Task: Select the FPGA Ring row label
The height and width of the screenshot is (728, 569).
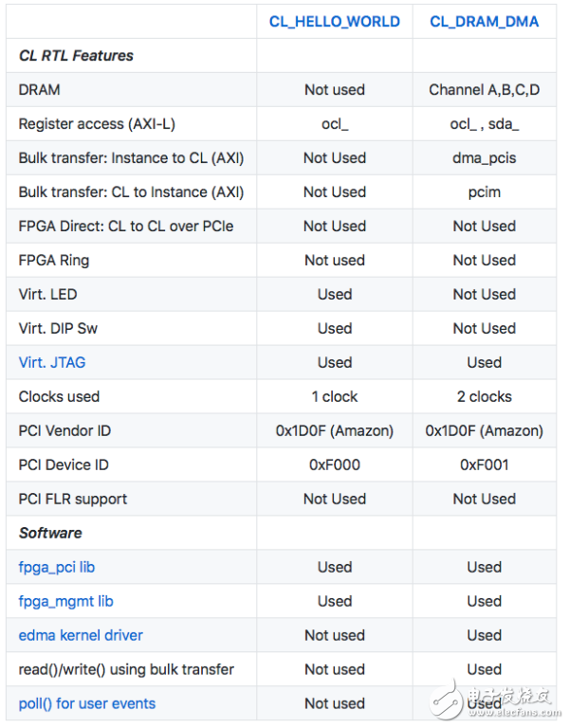Action: [54, 261]
